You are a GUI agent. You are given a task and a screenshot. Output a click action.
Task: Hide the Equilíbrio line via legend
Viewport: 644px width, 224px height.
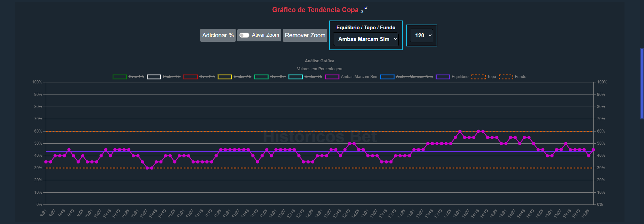[x=452, y=77]
